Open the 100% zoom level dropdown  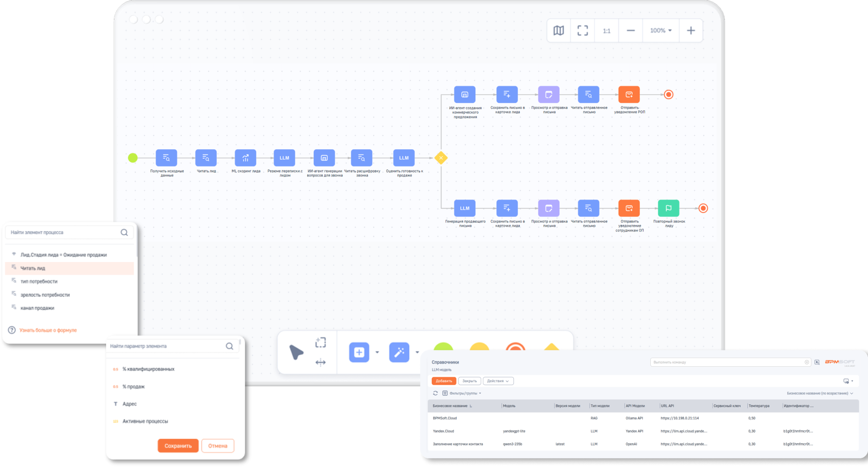(x=661, y=30)
